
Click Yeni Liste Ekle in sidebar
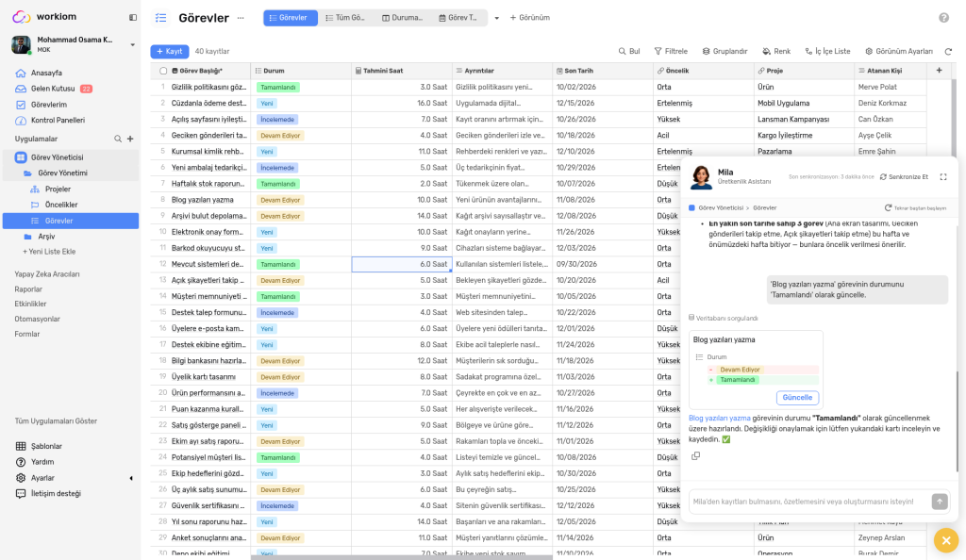[x=49, y=252]
